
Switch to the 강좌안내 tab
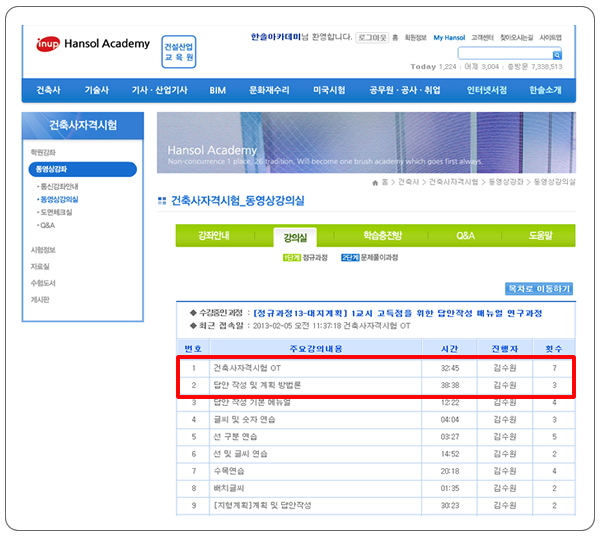[x=214, y=236]
